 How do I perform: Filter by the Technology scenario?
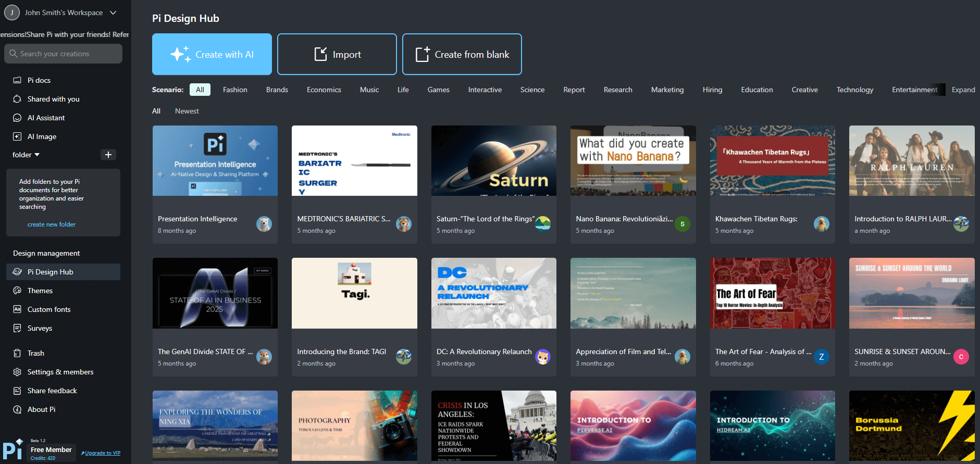point(854,90)
